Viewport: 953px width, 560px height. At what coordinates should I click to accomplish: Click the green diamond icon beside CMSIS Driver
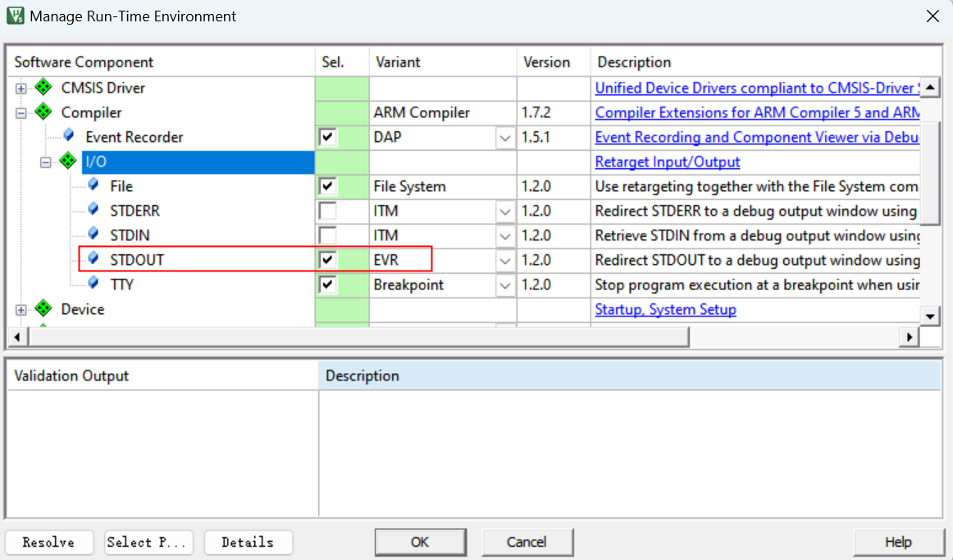[x=43, y=88]
